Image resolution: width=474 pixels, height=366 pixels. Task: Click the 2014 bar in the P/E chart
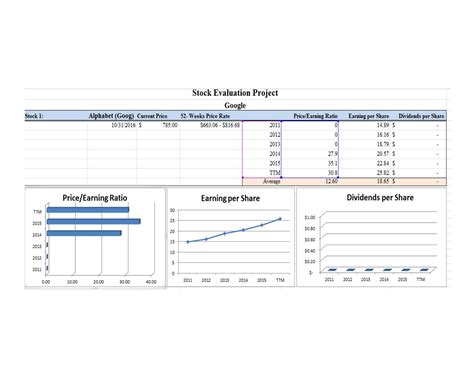84,233
